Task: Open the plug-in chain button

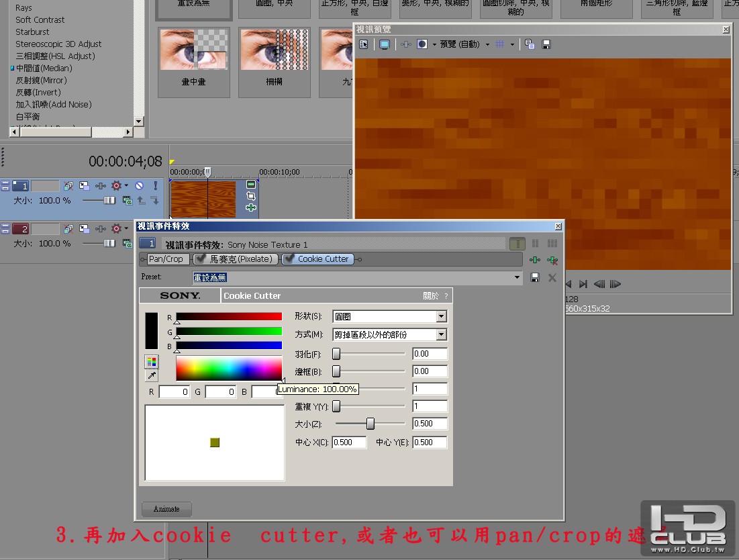Action: (x=534, y=260)
